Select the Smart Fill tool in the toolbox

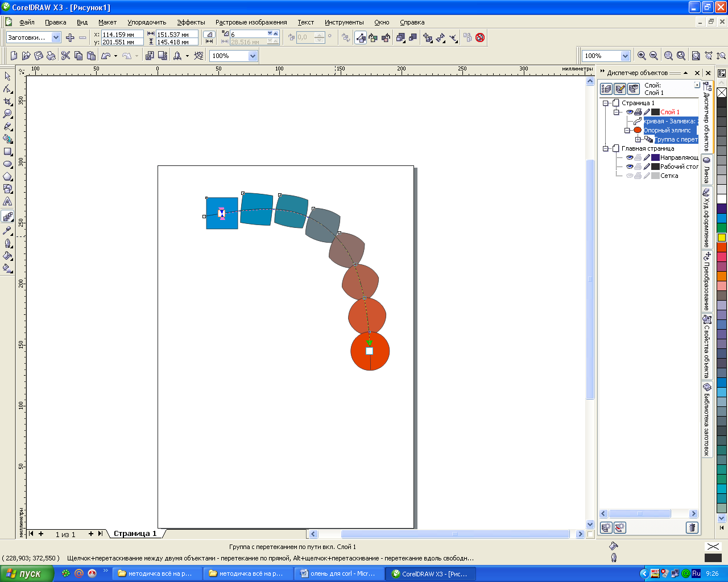[x=7, y=139]
